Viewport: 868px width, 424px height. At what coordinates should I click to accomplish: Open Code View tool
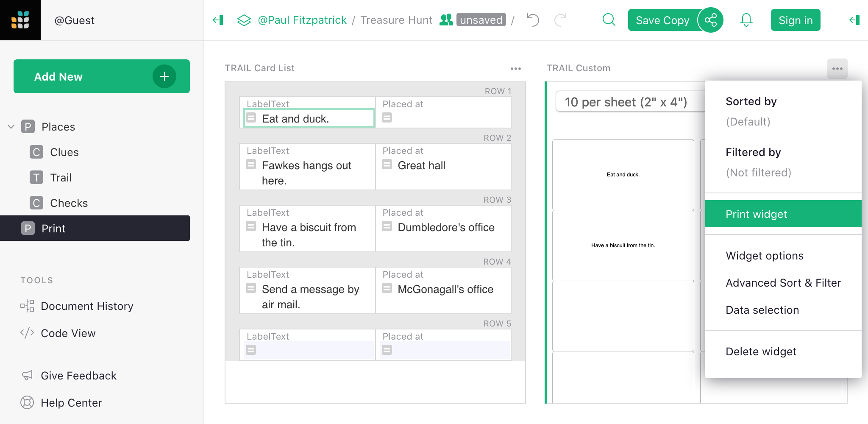[68, 333]
